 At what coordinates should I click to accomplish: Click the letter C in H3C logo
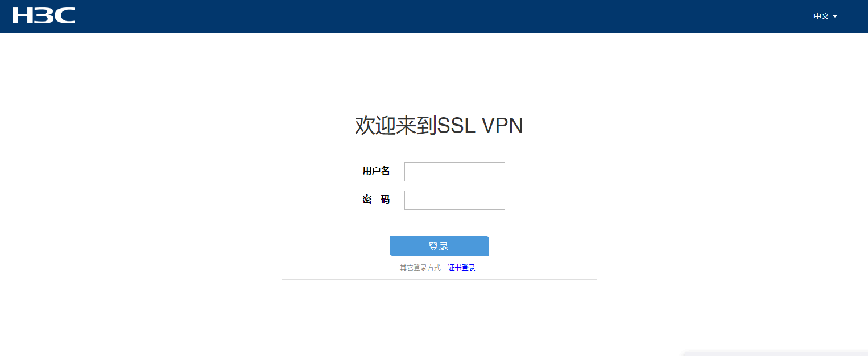pos(64,16)
